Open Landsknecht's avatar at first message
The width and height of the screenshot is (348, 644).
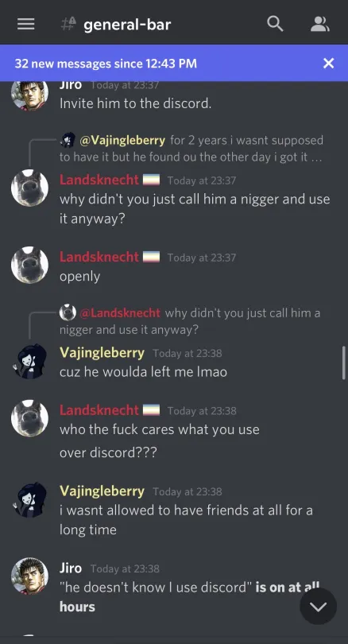coord(29,188)
